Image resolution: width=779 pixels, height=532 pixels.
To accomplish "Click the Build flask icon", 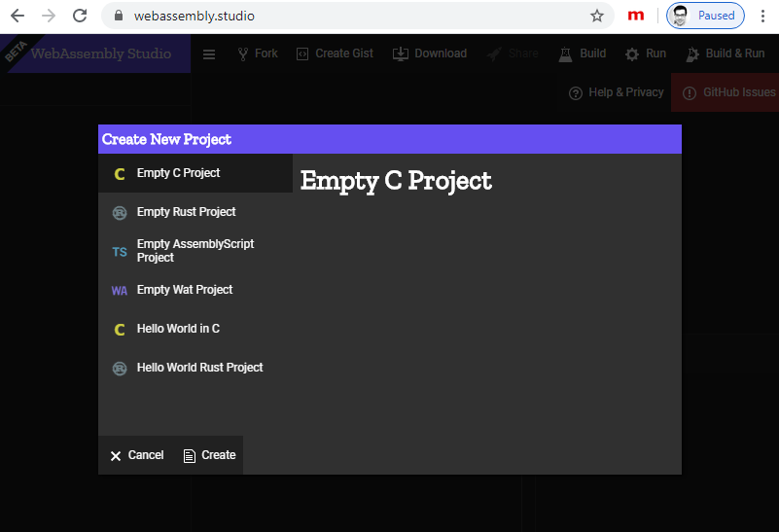I will click(x=565, y=54).
